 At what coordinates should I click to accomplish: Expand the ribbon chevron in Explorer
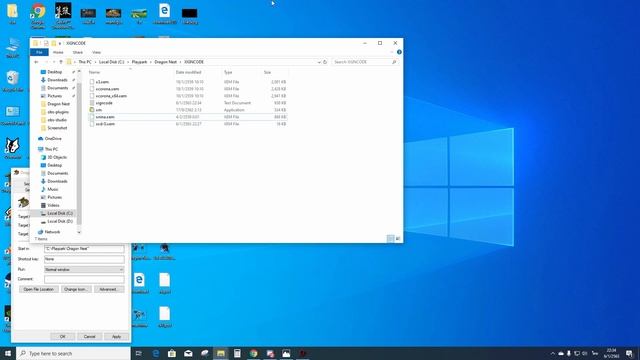pos(391,52)
